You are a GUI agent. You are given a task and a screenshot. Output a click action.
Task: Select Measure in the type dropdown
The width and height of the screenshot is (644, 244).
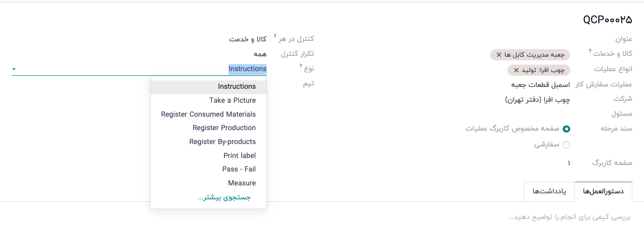(x=242, y=183)
